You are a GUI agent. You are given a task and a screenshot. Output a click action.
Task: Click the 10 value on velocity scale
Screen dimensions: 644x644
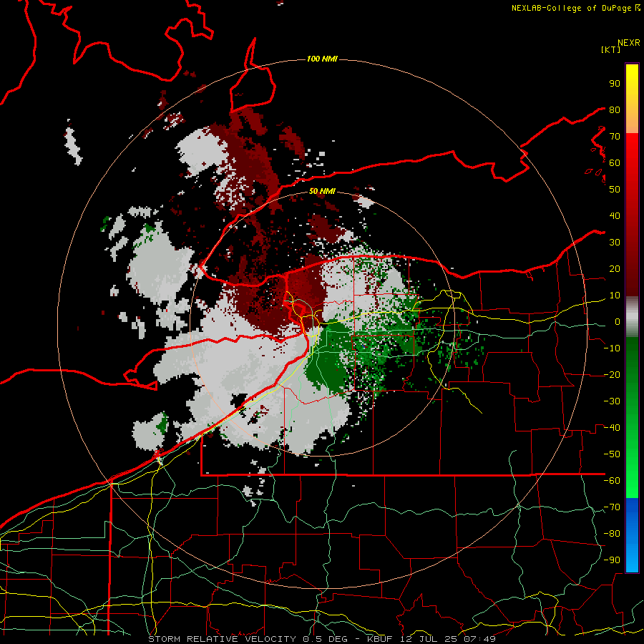coord(615,296)
